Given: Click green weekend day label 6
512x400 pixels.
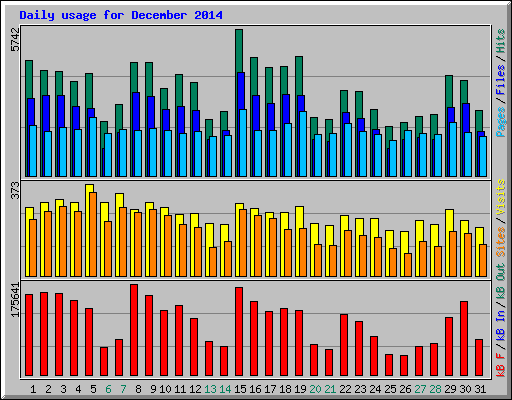Looking at the screenshot, I should coord(108,389).
